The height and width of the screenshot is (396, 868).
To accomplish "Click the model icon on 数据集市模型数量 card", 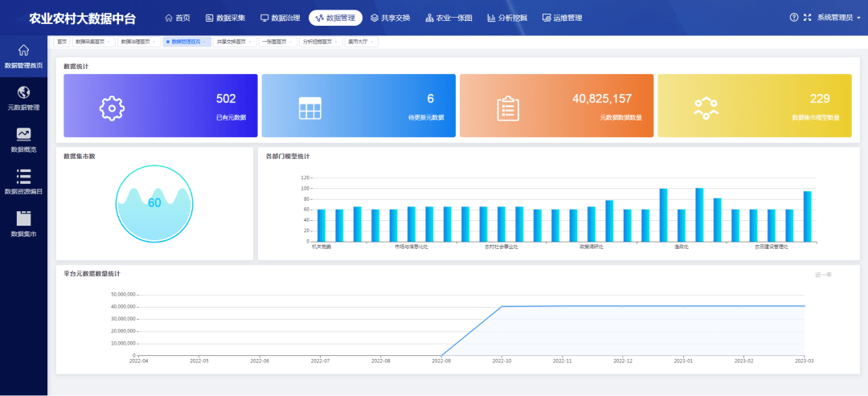I will pyautogui.click(x=706, y=107).
